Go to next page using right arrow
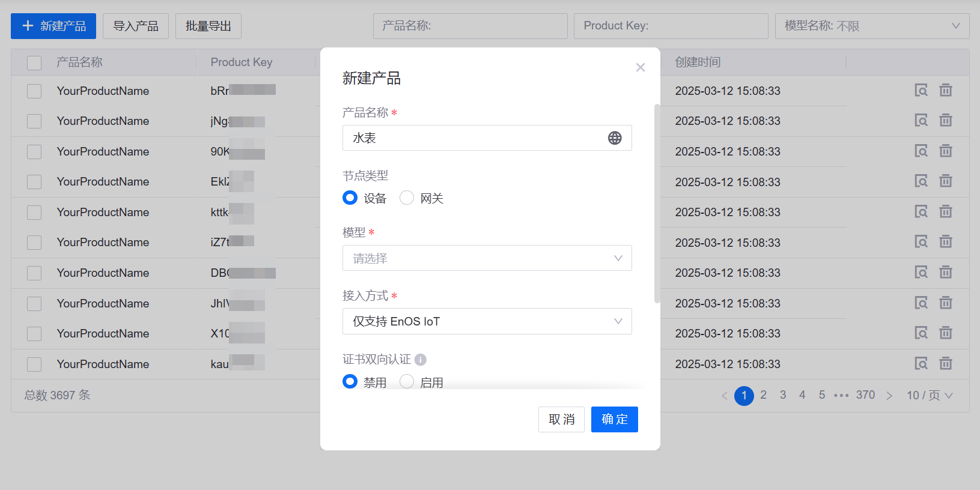980x490 pixels. 889,396
